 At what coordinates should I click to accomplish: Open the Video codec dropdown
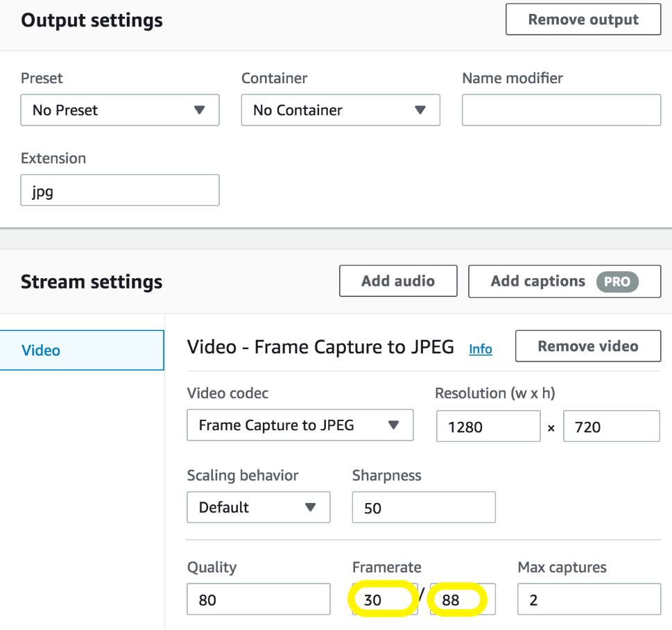click(x=300, y=425)
